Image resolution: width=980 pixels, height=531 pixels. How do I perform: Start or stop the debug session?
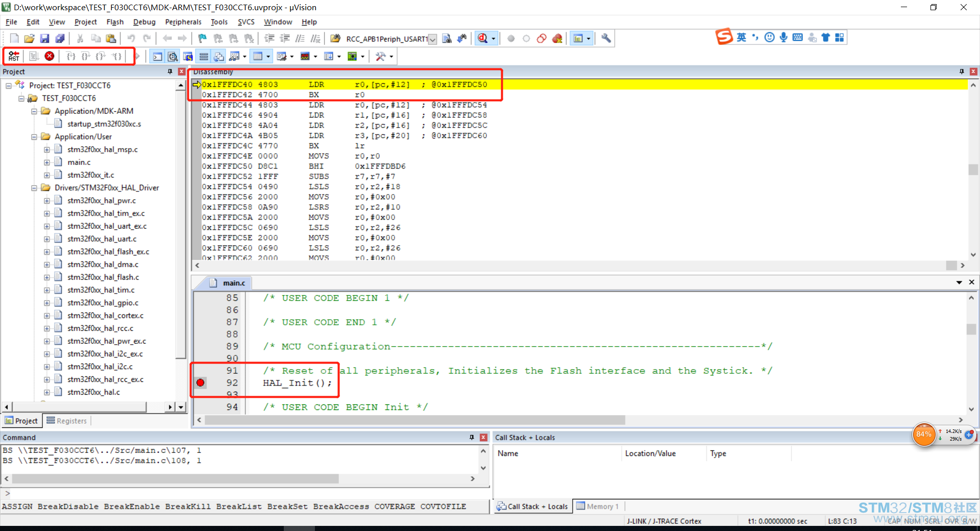point(482,38)
